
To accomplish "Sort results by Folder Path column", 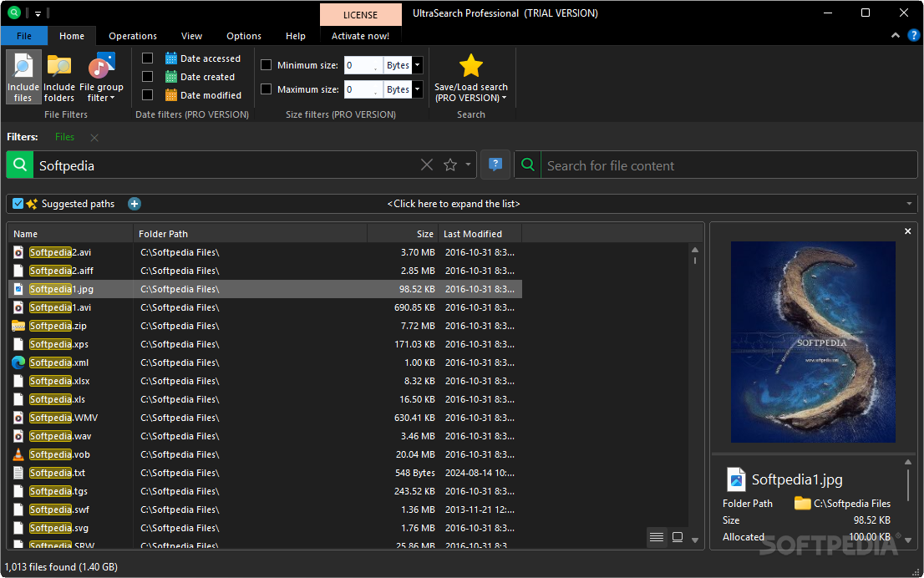I will [x=250, y=234].
